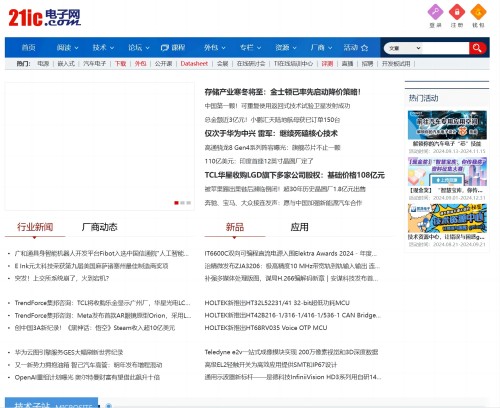Click the red search magnifier button
The image size is (500, 408).
pos(477,48)
